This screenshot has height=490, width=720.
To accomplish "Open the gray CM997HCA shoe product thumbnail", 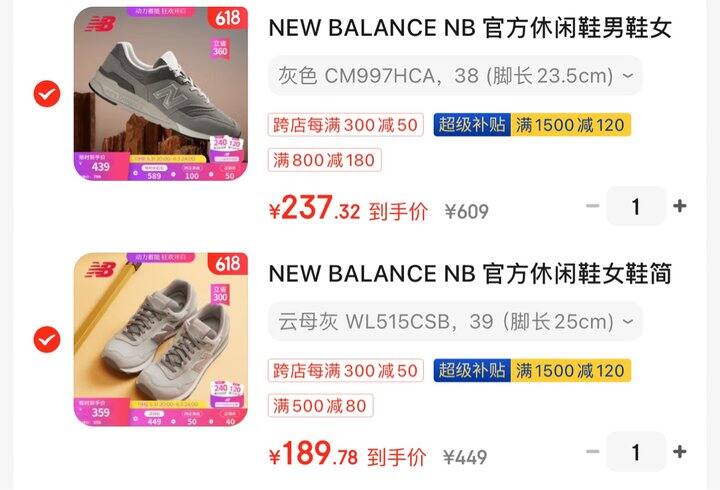I will click(x=161, y=93).
